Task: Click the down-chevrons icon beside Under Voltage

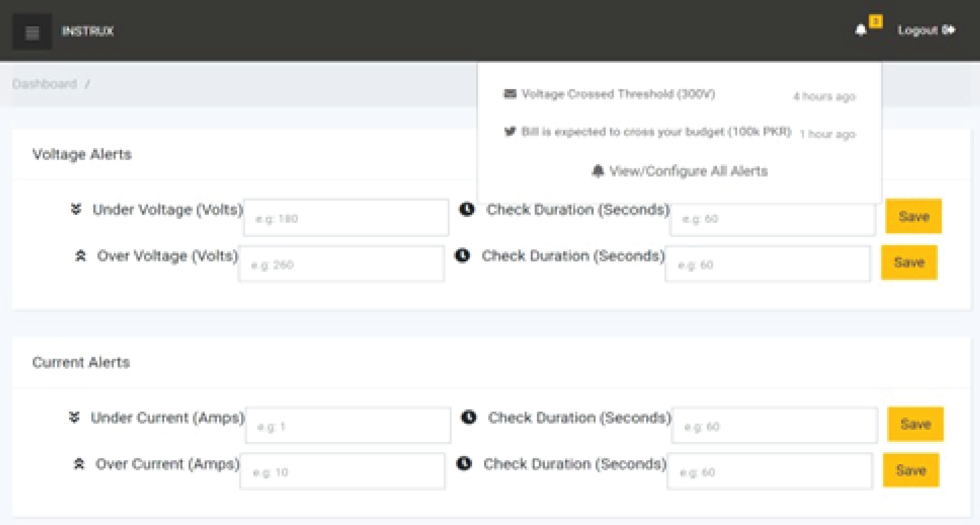Action: click(x=76, y=209)
